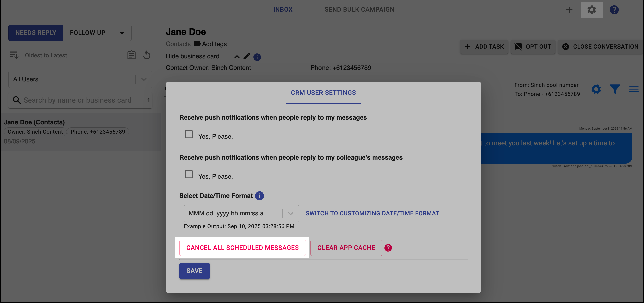The image size is (644, 303).
Task: Open Send Bulk Campaign tab
Action: point(359,10)
